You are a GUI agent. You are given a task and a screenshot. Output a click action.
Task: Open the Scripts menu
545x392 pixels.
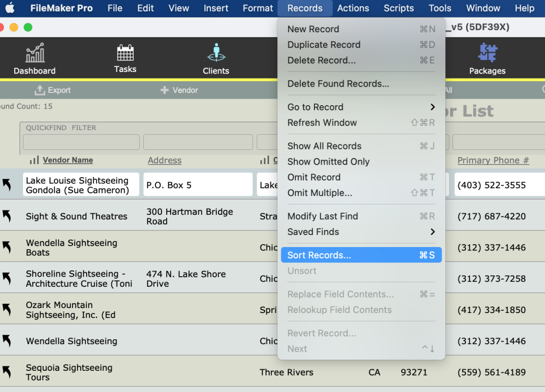tap(399, 8)
